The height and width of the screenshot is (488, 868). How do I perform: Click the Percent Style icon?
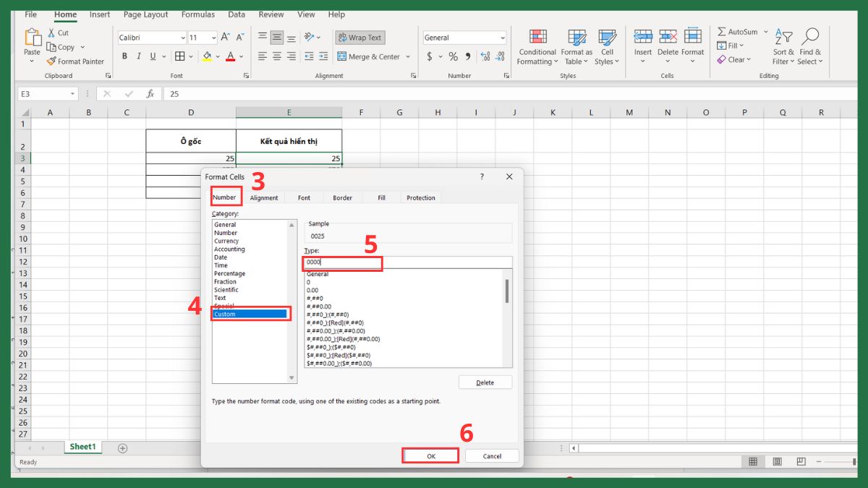click(x=453, y=56)
